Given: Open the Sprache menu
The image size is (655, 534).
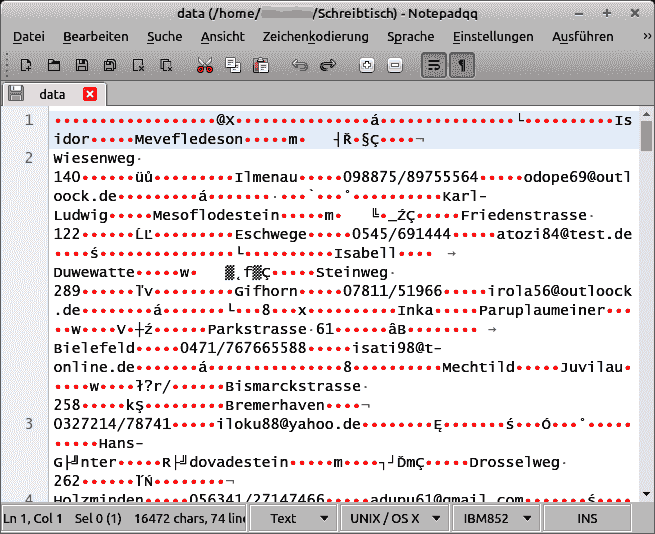Looking at the screenshot, I should 411,37.
